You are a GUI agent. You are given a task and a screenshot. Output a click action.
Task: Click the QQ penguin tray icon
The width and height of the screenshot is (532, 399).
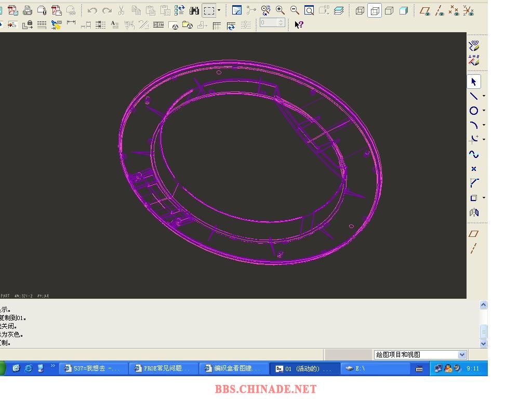click(448, 368)
